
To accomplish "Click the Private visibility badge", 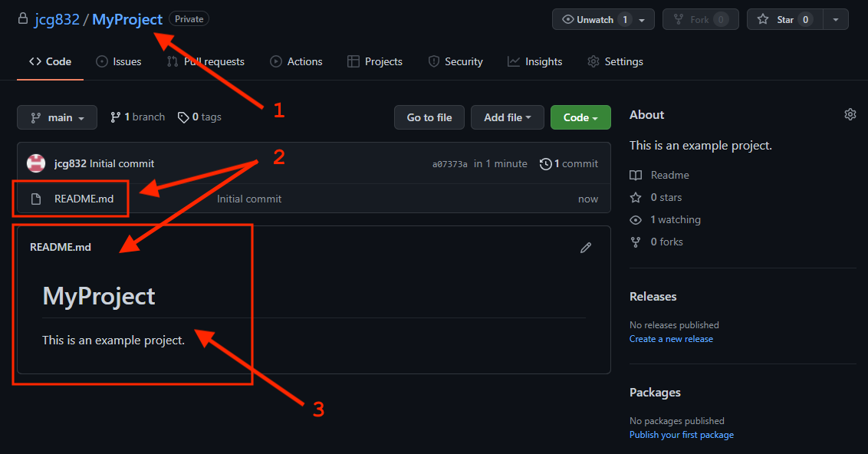I will point(189,19).
